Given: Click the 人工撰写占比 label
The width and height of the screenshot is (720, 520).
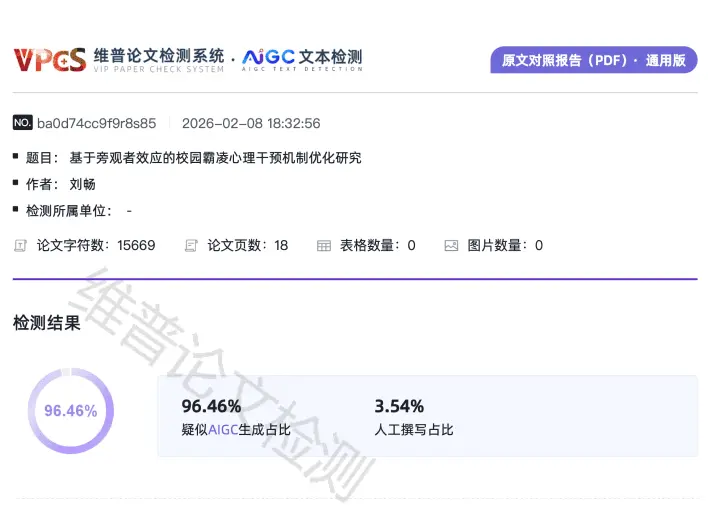Looking at the screenshot, I should [x=414, y=430].
